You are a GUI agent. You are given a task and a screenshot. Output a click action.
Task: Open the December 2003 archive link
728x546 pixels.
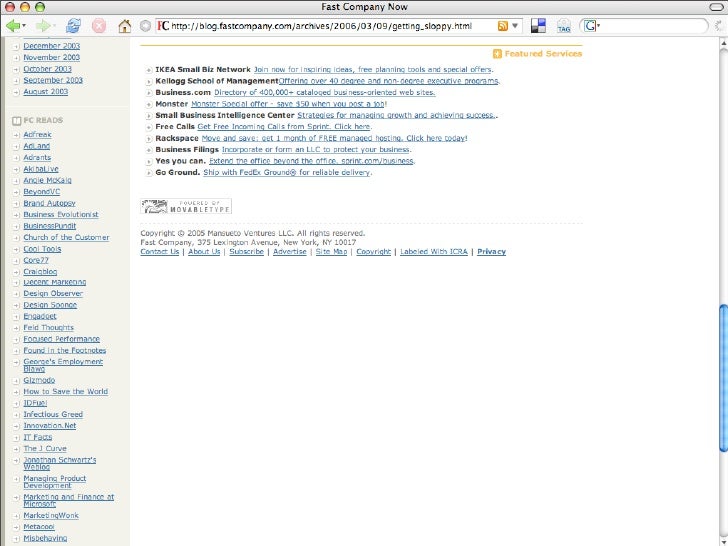[52, 46]
